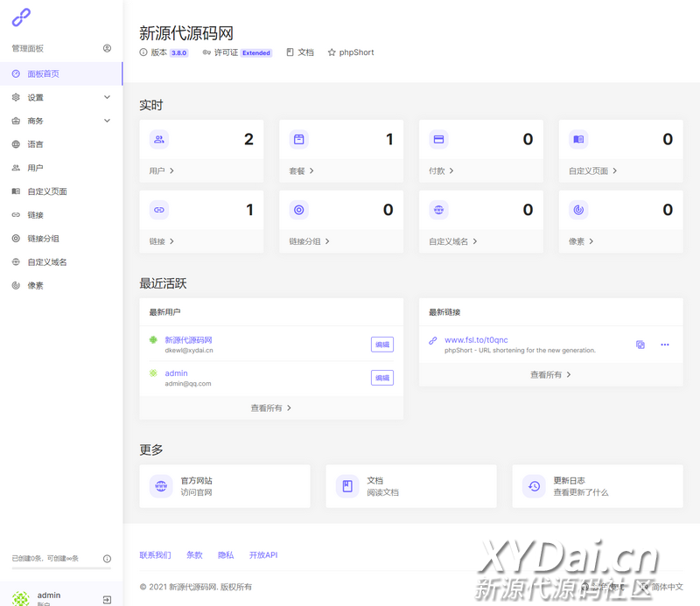Screen dimensions: 700x606
Task: Copy the www.fsl.to/t0qnc link icon
Action: pyautogui.click(x=640, y=345)
